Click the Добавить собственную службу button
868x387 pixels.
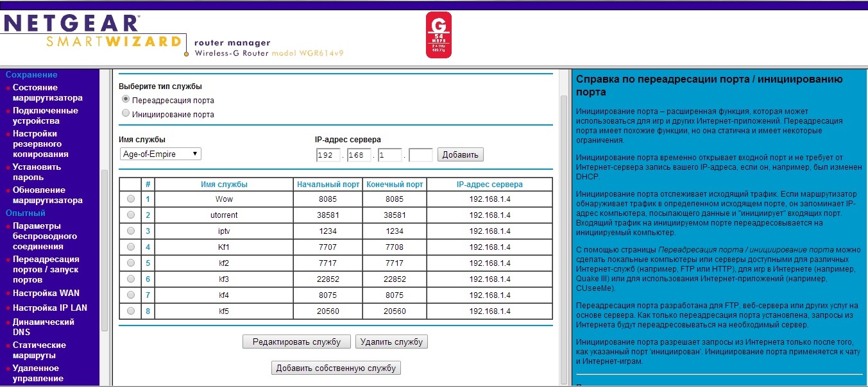(x=337, y=368)
